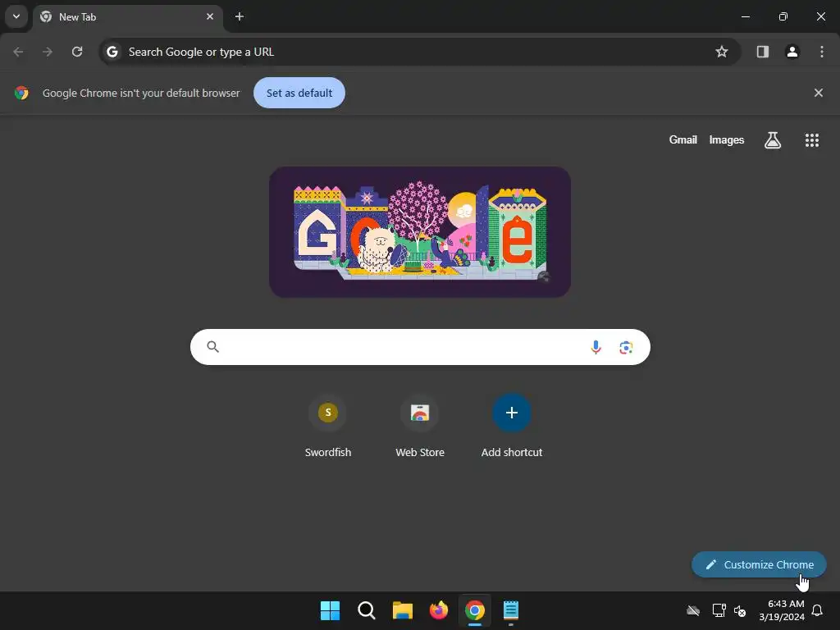Minimize the Chrome window
The width and height of the screenshot is (840, 630).
coord(745,16)
